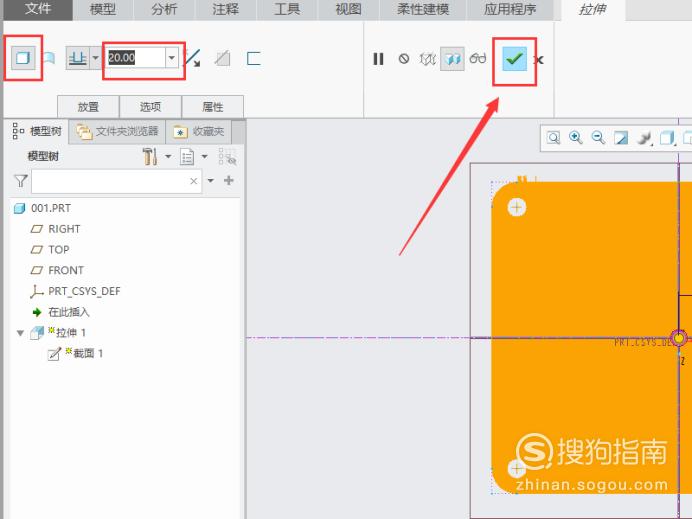Click the depth value field showing 20.00
The width and height of the screenshot is (692, 519).
point(135,58)
